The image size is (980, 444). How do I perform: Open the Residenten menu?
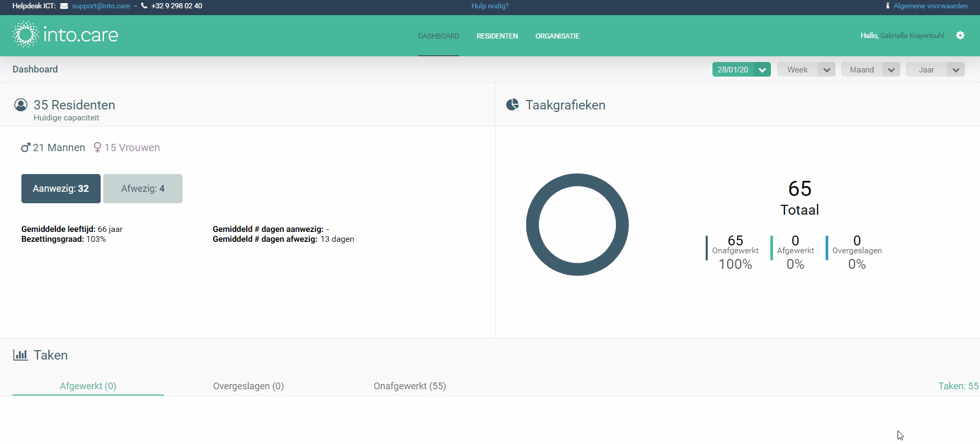pyautogui.click(x=497, y=36)
